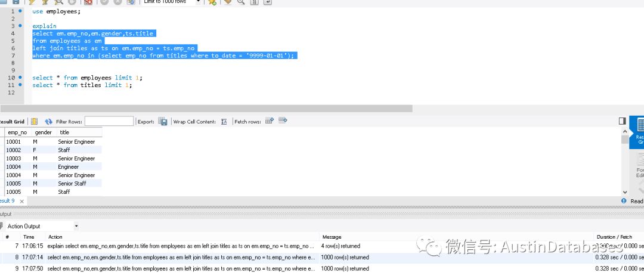Click the Read Only info icon
644x275 pixels.
tap(624, 200)
